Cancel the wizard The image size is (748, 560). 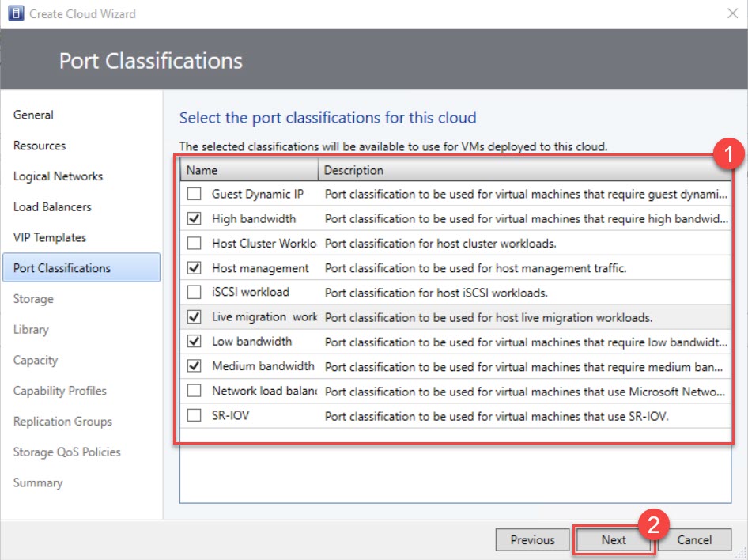[694, 539]
